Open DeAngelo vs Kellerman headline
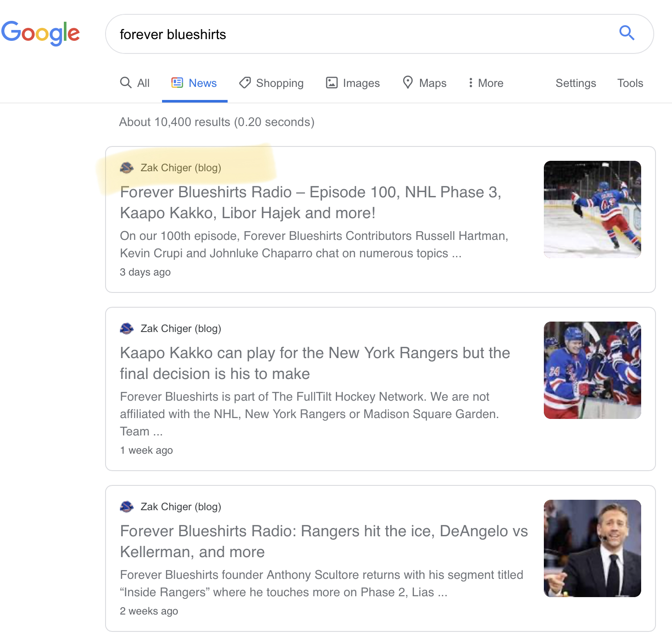This screenshot has width=672, height=641. (324, 541)
